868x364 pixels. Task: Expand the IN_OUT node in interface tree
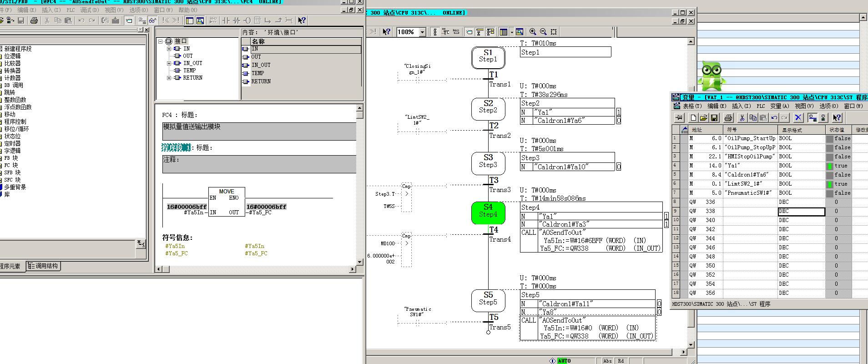click(169, 63)
